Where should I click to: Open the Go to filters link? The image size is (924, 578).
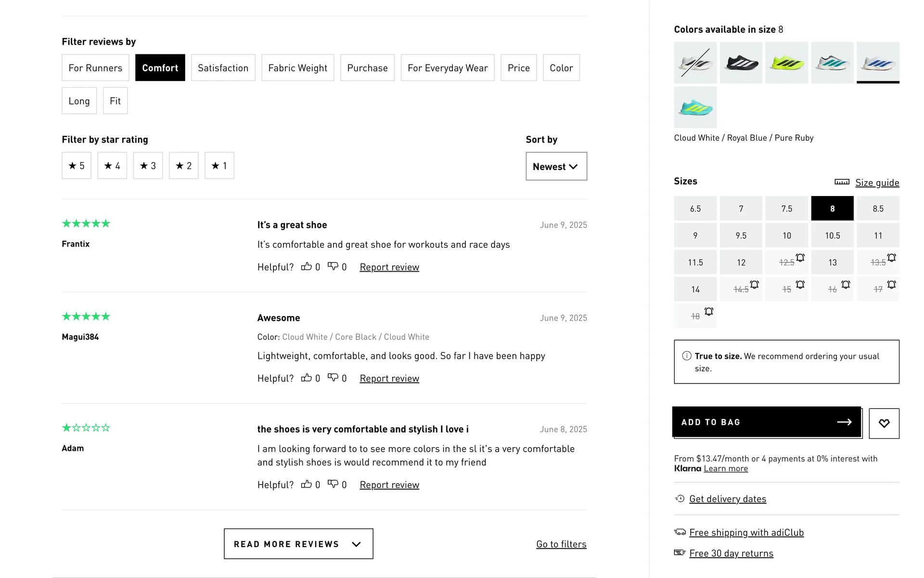(561, 544)
